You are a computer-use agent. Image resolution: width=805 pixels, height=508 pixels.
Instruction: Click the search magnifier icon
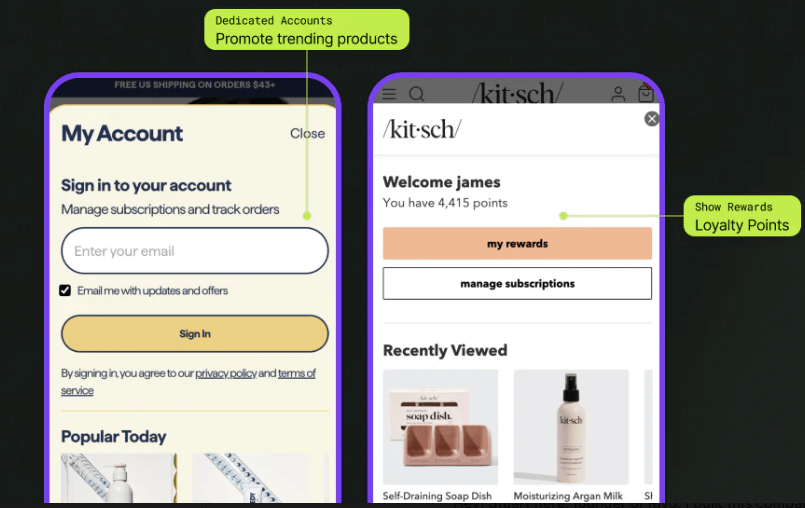point(416,94)
